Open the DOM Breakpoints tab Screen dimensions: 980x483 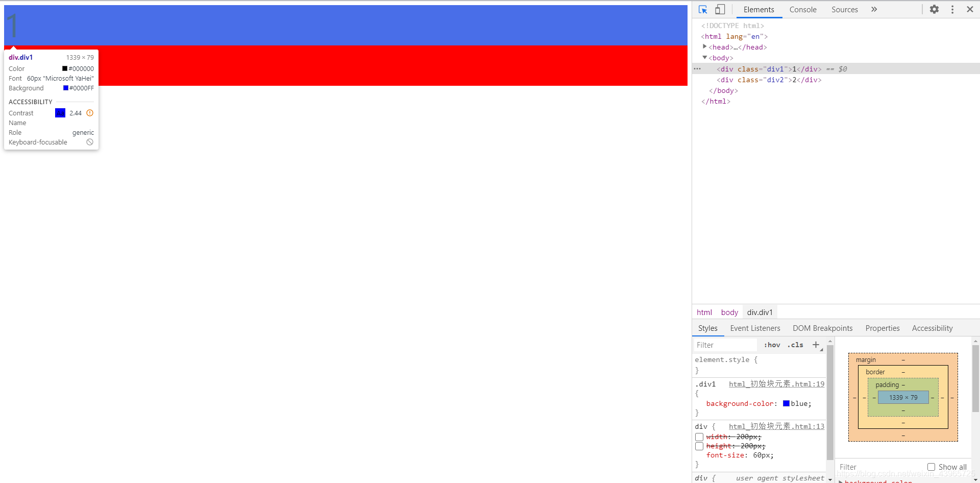pyautogui.click(x=822, y=328)
